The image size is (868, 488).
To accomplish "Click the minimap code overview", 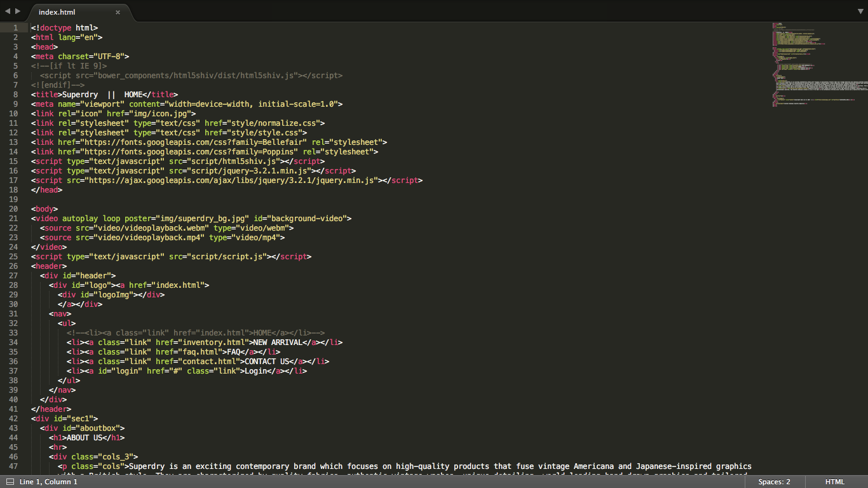I will (820, 64).
